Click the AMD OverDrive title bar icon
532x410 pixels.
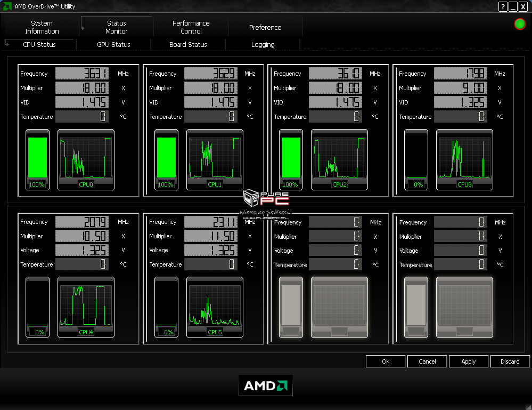[x=7, y=6]
